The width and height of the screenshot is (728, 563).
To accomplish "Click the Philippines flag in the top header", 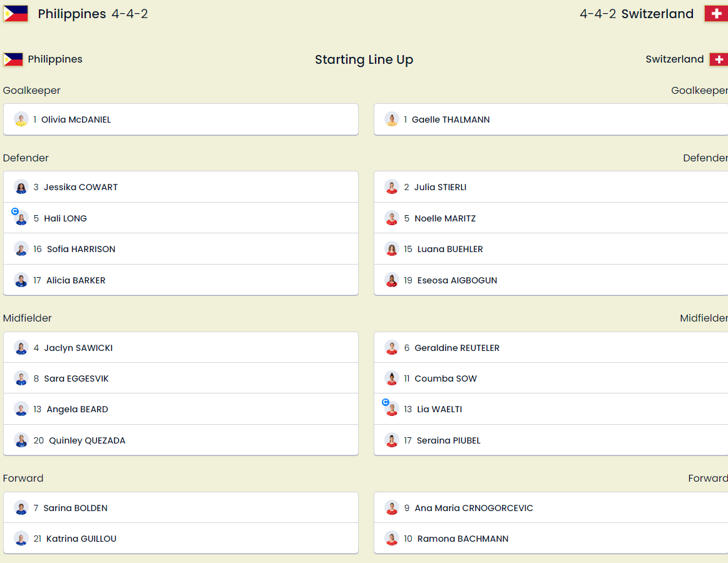I will click(16, 14).
